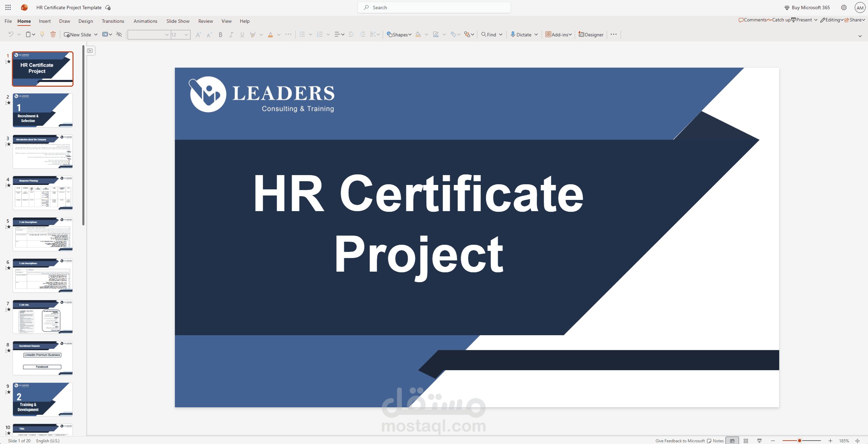Click the Hide Slide icon
The image size is (868, 444).
pyautogui.click(x=119, y=34)
